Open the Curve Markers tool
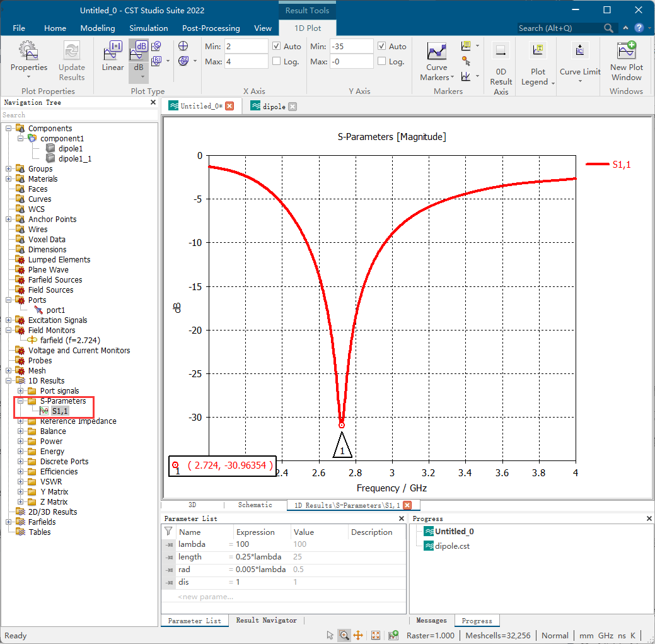Viewport: 655px width, 644px height. (x=436, y=61)
